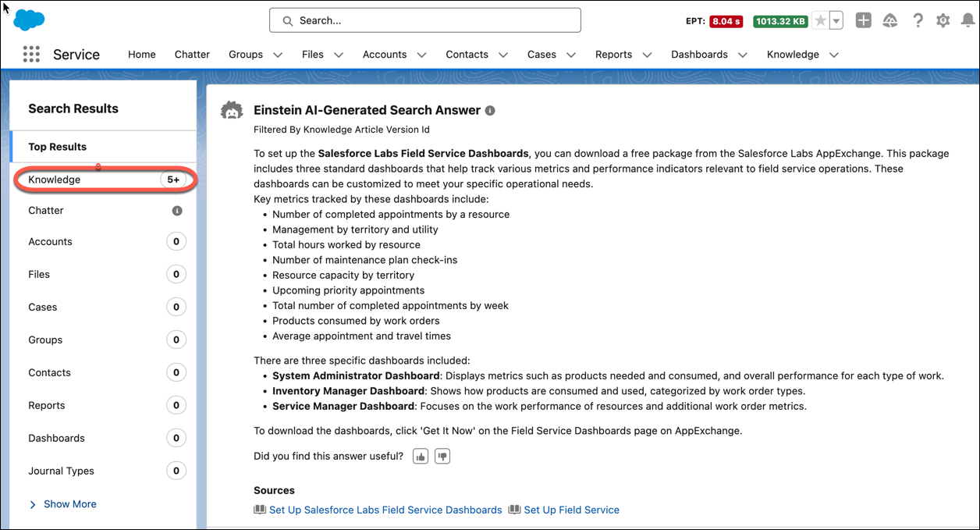Expand the Knowledge tab dropdown chevron
This screenshot has width=980, height=530.
tap(834, 55)
